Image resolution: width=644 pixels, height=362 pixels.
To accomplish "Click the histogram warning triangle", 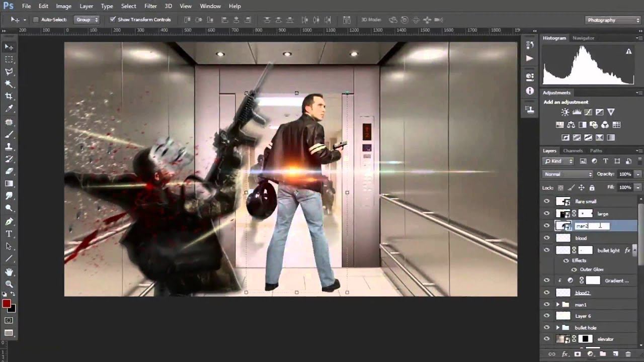I will coord(628,51).
